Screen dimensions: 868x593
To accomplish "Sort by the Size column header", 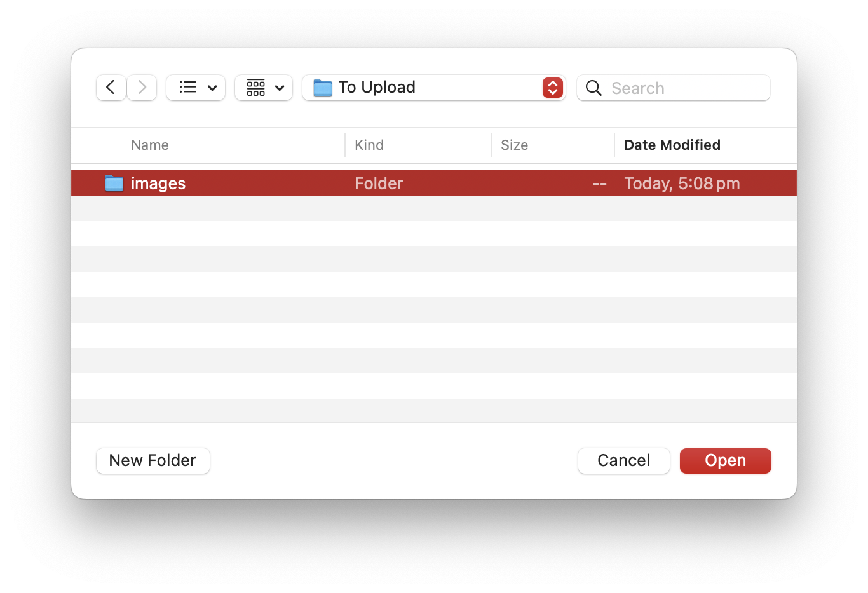I will coord(514,145).
